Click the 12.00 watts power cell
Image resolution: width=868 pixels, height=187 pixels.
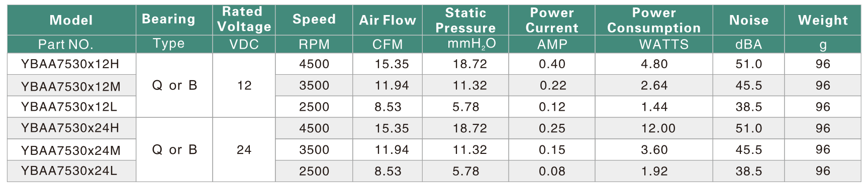point(658,128)
